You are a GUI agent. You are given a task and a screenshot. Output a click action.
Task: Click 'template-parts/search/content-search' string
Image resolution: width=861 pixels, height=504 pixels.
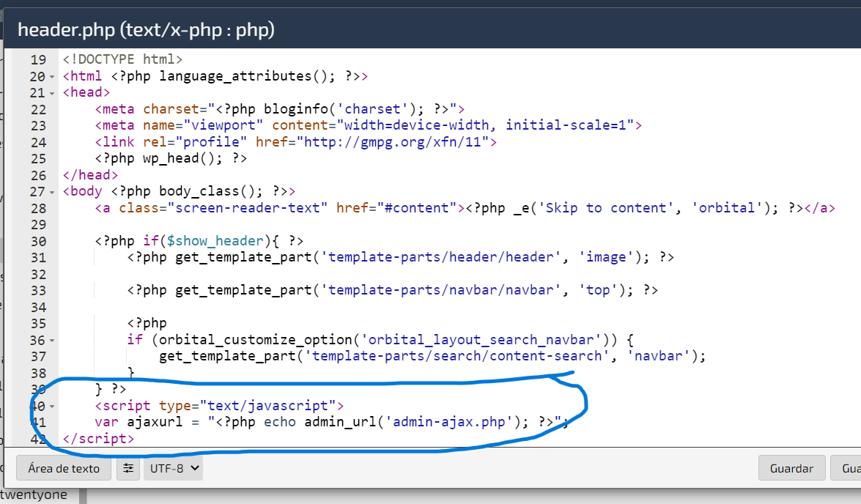457,356
